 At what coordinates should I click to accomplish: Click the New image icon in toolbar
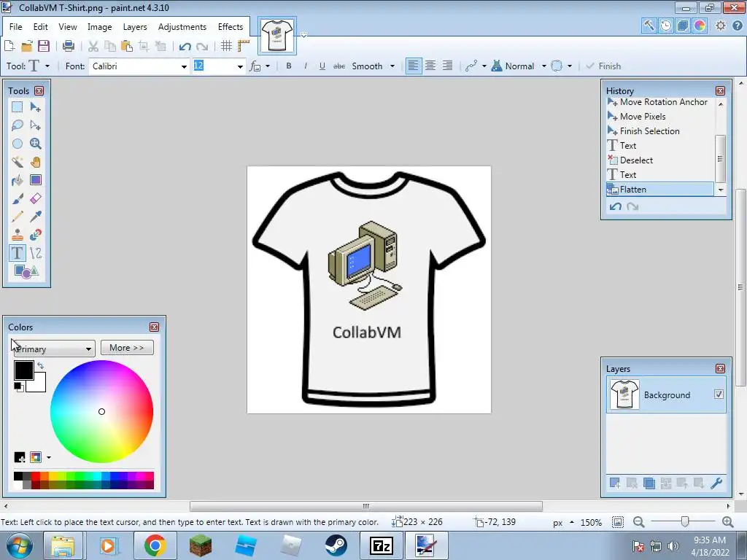[9, 46]
